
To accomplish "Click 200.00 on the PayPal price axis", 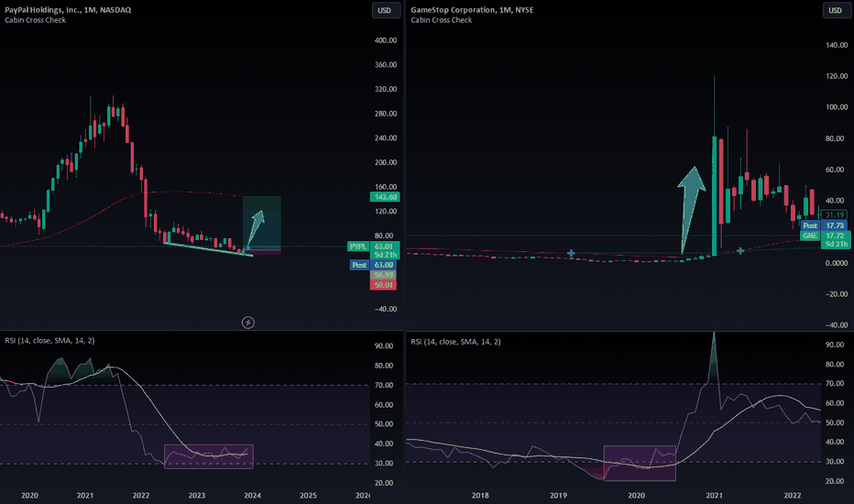I will (386, 162).
